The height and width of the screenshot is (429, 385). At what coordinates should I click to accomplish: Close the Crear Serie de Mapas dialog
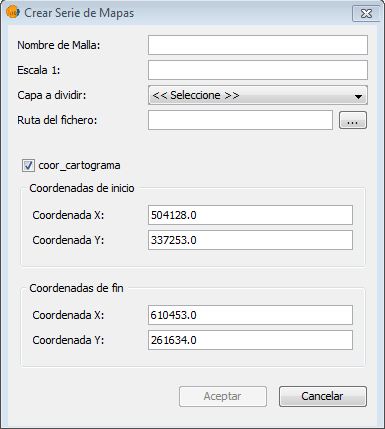tap(366, 13)
